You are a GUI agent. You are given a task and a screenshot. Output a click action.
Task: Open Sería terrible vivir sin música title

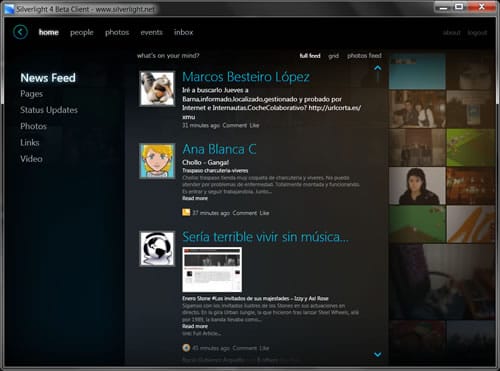[x=265, y=237]
